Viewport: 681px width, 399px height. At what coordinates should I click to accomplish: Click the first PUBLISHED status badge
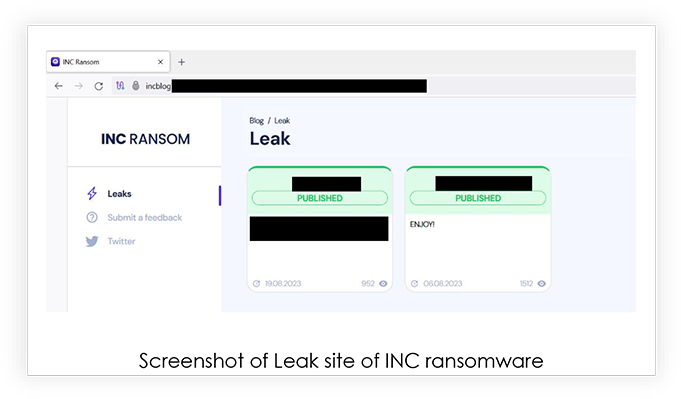[x=320, y=198]
